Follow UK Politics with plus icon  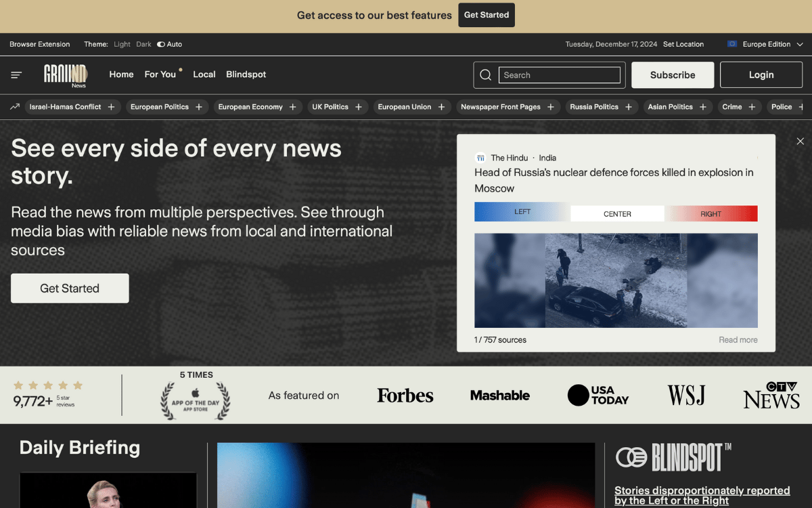359,107
